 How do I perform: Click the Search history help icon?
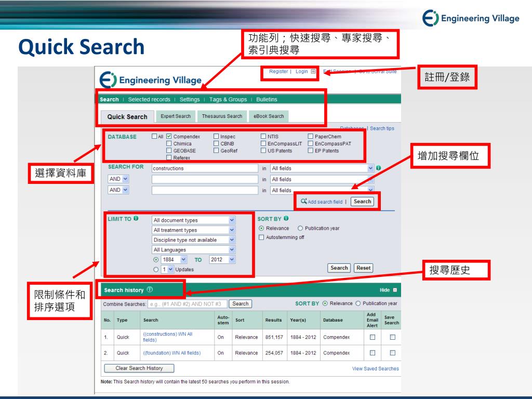click(x=150, y=290)
